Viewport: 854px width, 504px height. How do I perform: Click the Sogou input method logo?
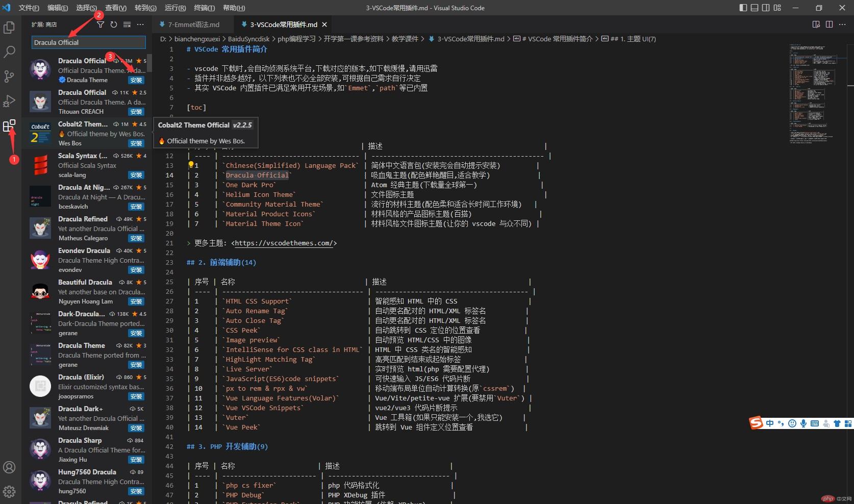pyautogui.click(x=756, y=423)
